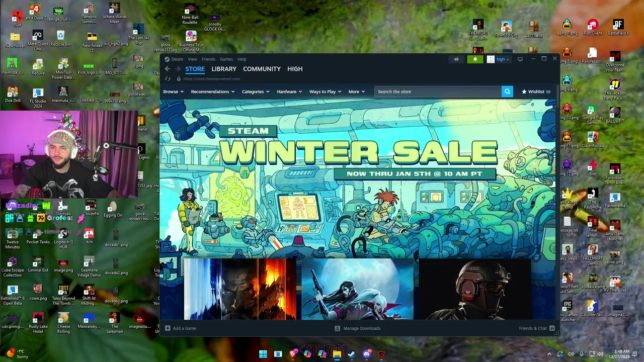The image size is (644, 362).
Task: Expand the Hardware dropdown
Action: click(289, 92)
